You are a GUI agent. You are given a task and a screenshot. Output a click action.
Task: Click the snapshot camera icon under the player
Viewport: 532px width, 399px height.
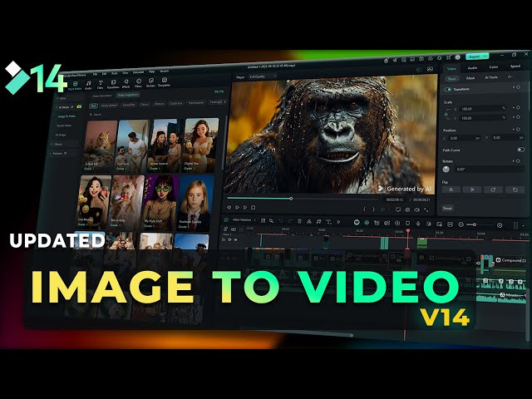tap(407, 210)
